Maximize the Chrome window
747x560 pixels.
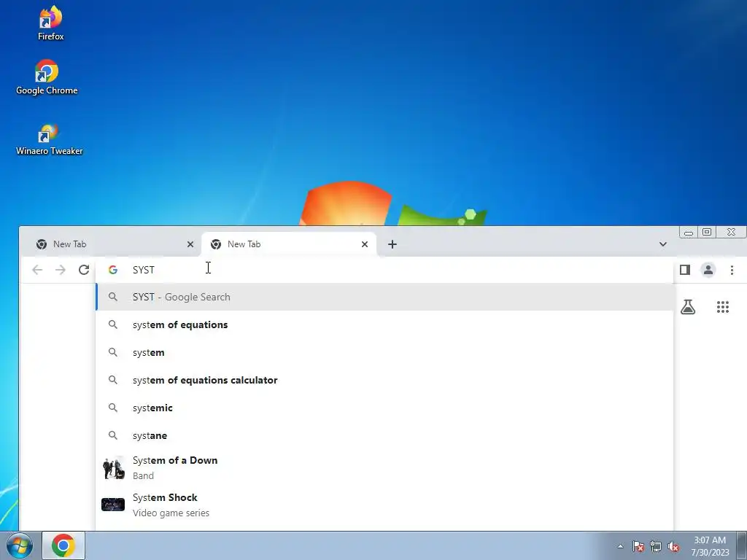pyautogui.click(x=707, y=233)
